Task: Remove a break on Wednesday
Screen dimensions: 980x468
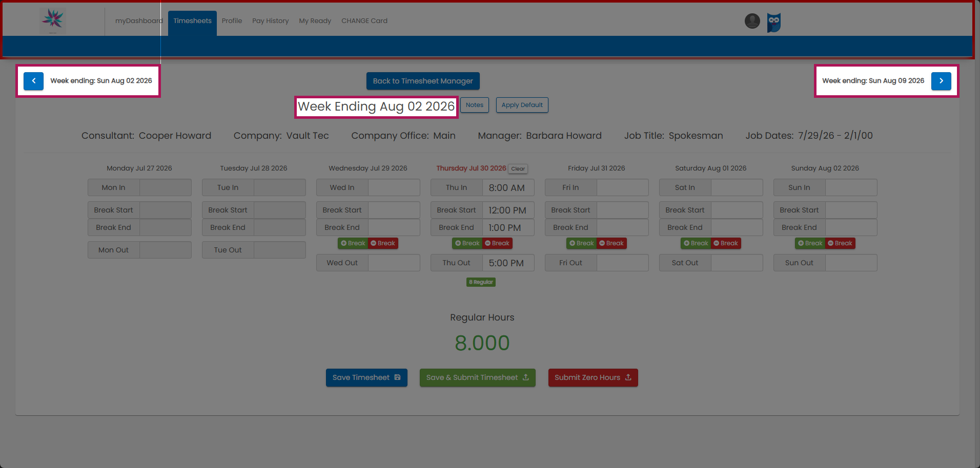Action: coord(383,243)
